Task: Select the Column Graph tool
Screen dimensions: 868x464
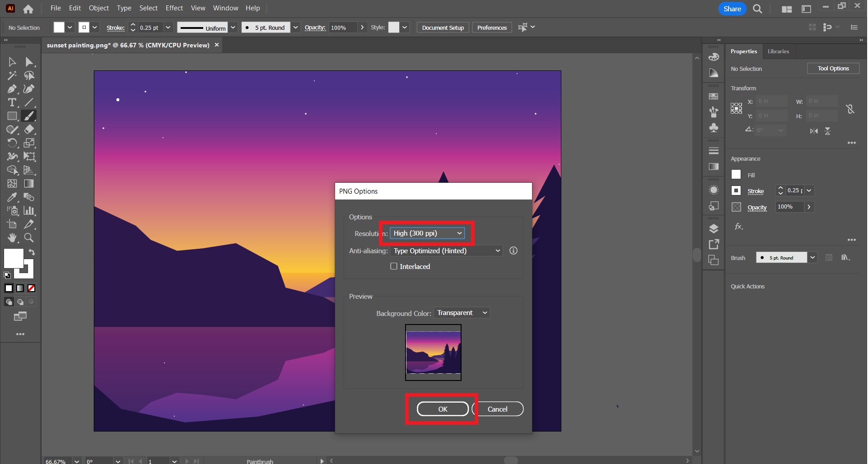Action: (29, 211)
